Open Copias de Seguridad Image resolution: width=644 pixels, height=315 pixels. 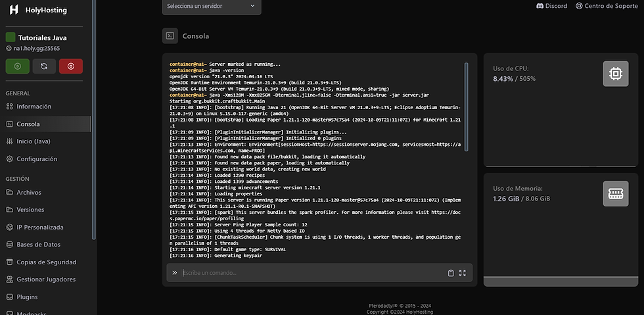(45, 262)
